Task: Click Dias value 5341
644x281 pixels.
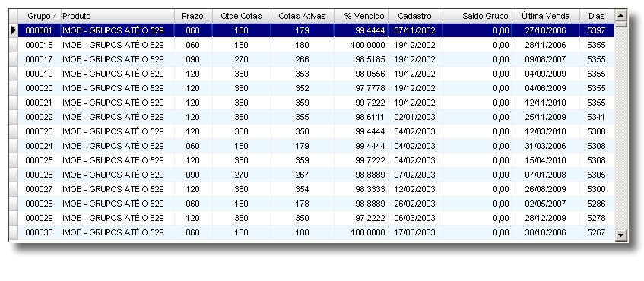Action: pyautogui.click(x=596, y=117)
